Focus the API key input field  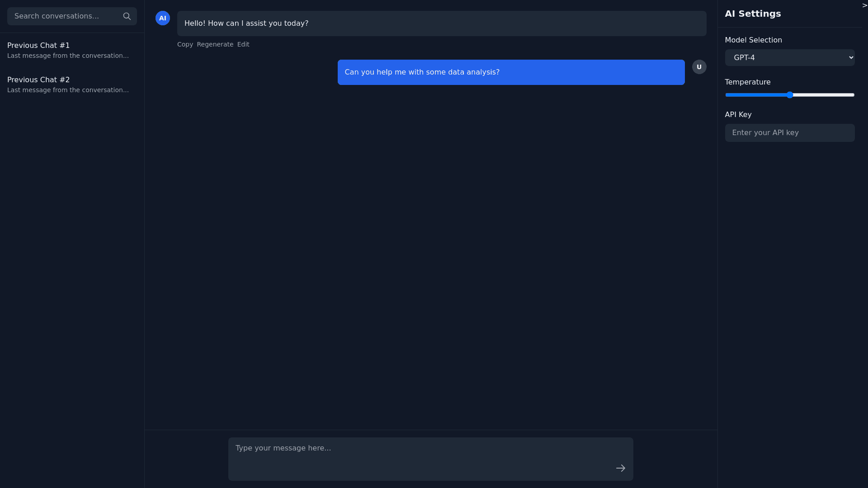[789, 133]
